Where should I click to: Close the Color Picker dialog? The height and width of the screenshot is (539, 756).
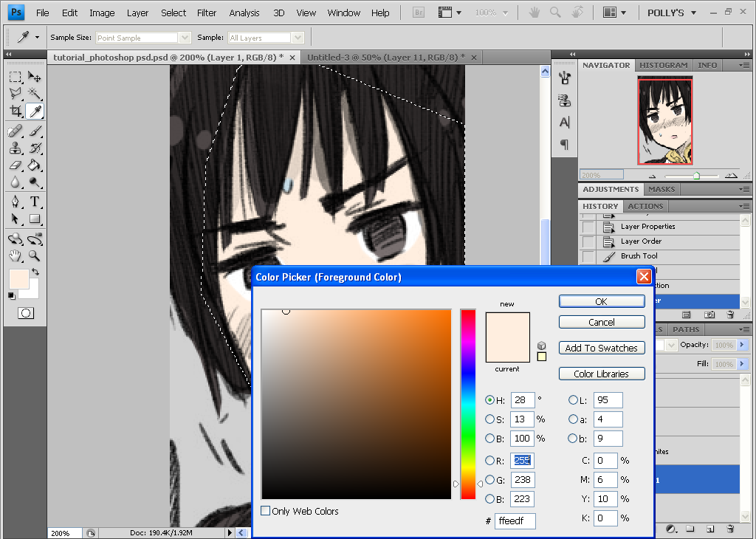(644, 277)
